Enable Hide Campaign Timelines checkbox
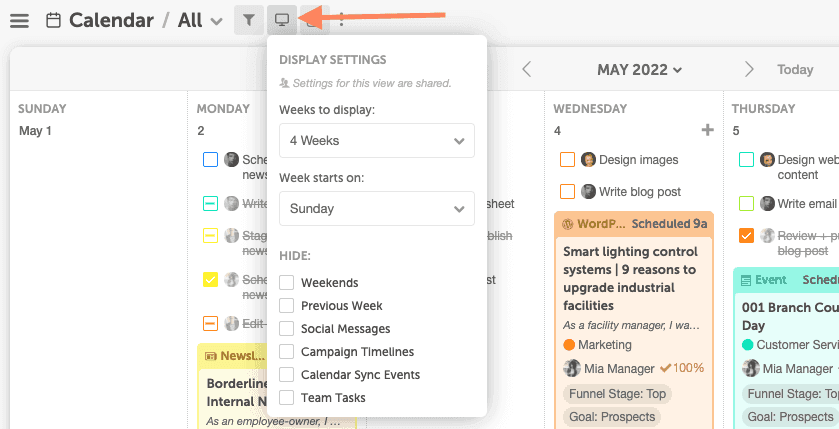 click(287, 351)
